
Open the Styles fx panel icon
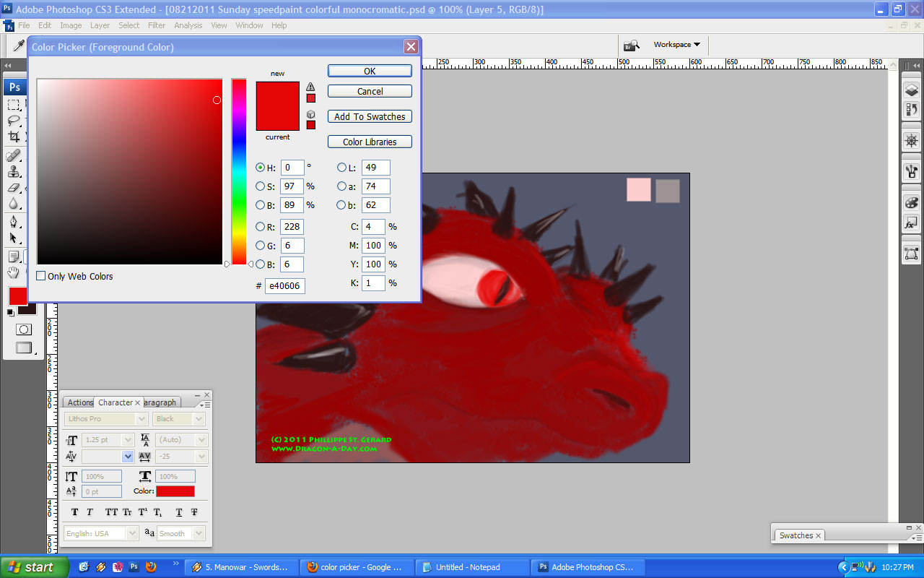[x=912, y=223]
